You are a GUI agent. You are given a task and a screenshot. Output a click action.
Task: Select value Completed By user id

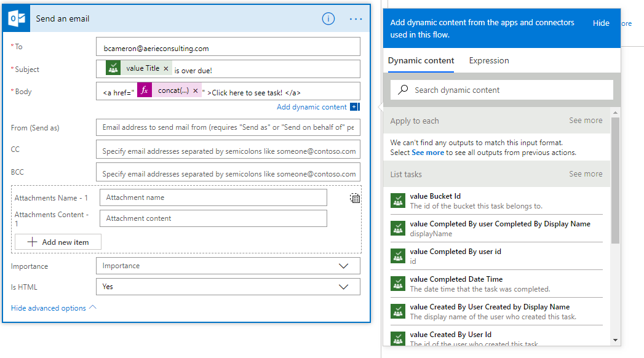[x=496, y=256]
